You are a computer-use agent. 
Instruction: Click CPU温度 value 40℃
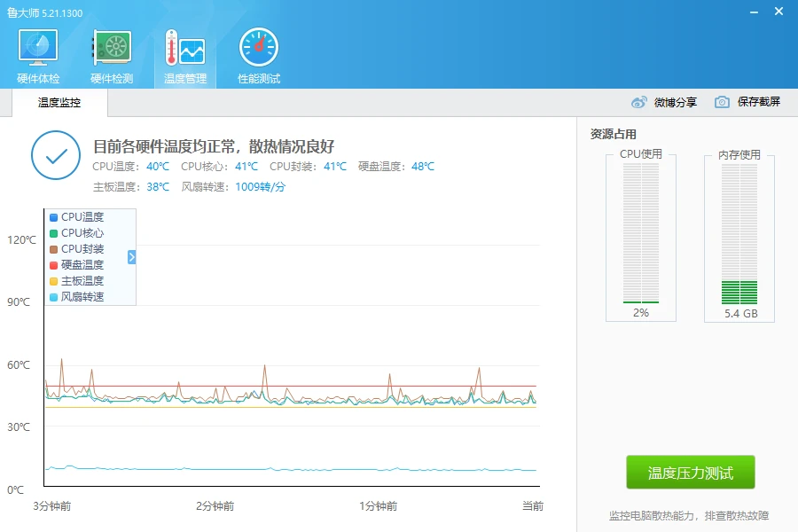tap(158, 167)
